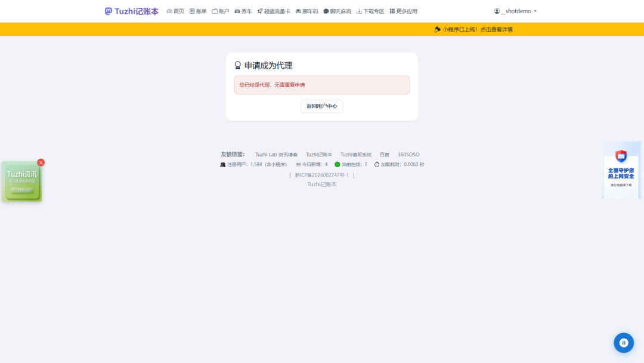Click the 友情链接 label

click(233, 155)
